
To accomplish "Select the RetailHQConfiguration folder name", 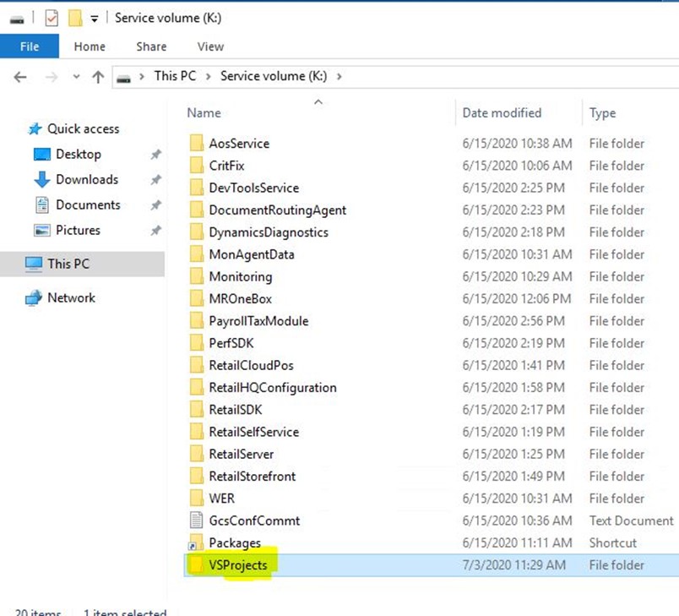I will (x=273, y=387).
